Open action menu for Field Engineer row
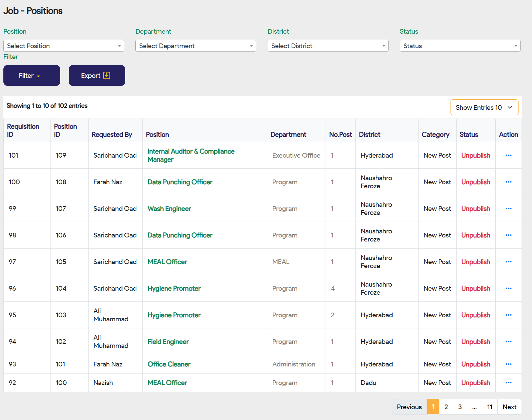This screenshot has width=532, height=420. (508, 342)
